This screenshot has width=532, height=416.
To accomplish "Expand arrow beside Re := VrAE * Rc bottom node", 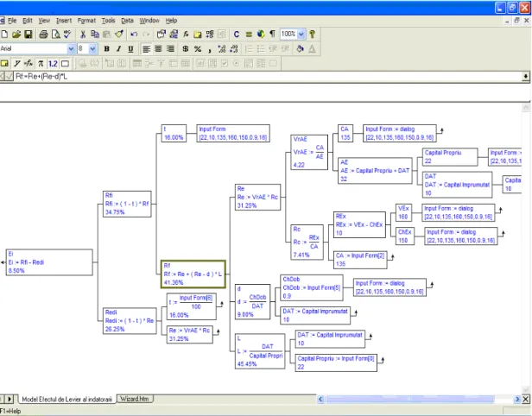I will (218, 332).
